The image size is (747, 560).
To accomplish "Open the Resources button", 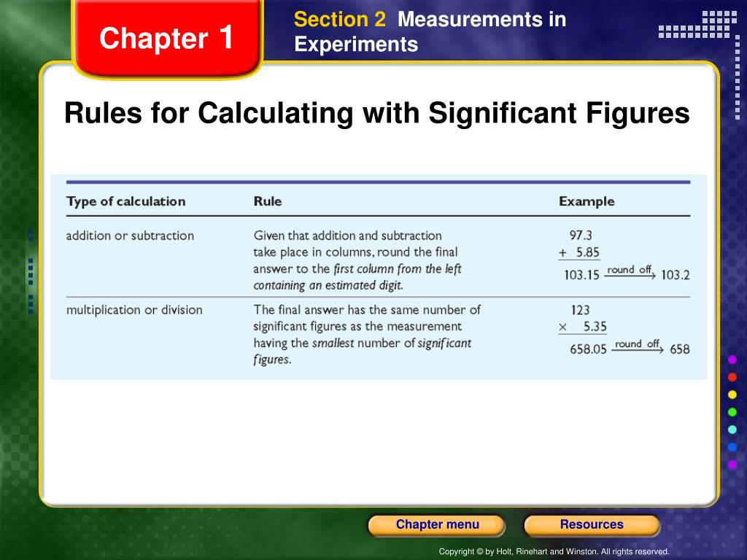I will (x=591, y=525).
